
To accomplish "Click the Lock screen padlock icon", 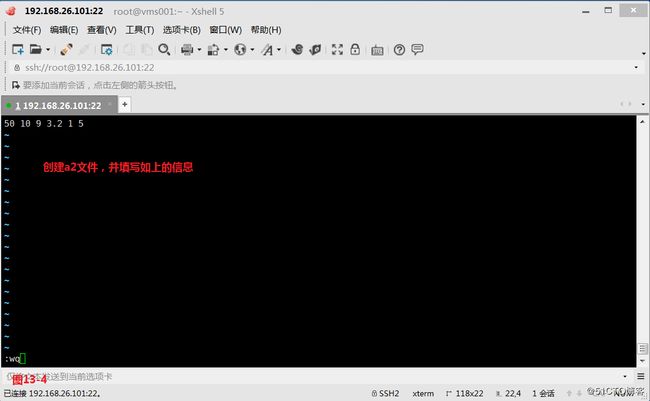I will click(355, 49).
